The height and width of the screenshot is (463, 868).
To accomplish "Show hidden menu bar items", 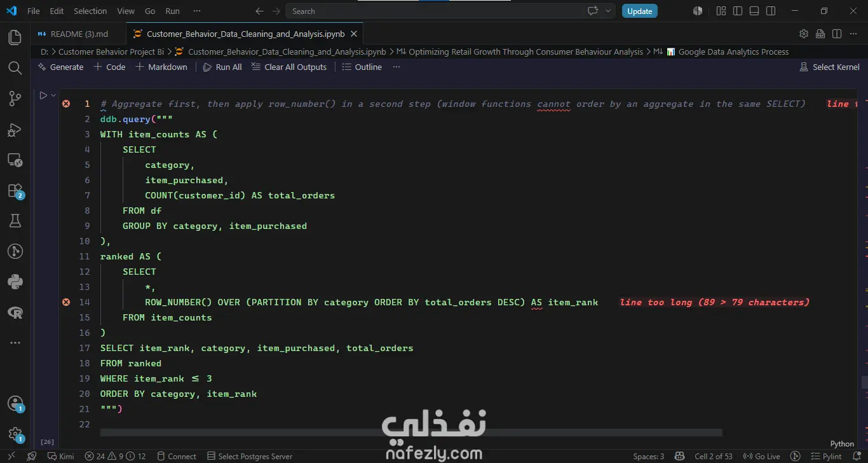I will point(197,11).
